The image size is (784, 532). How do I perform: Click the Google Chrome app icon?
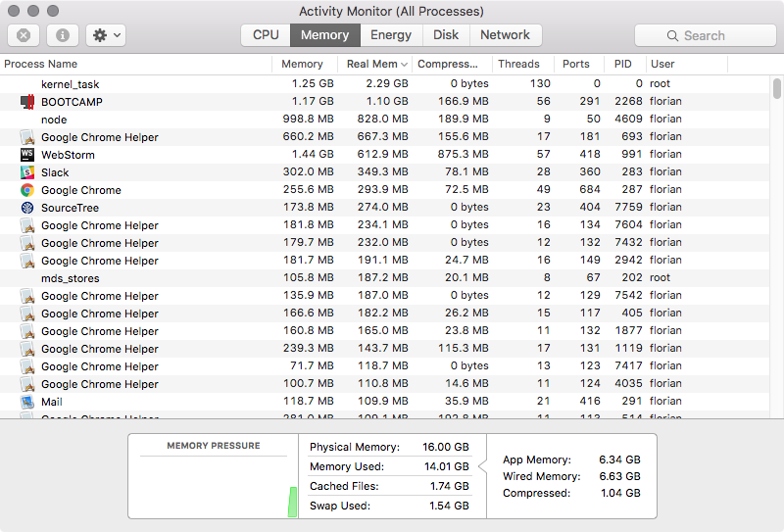coord(27,190)
